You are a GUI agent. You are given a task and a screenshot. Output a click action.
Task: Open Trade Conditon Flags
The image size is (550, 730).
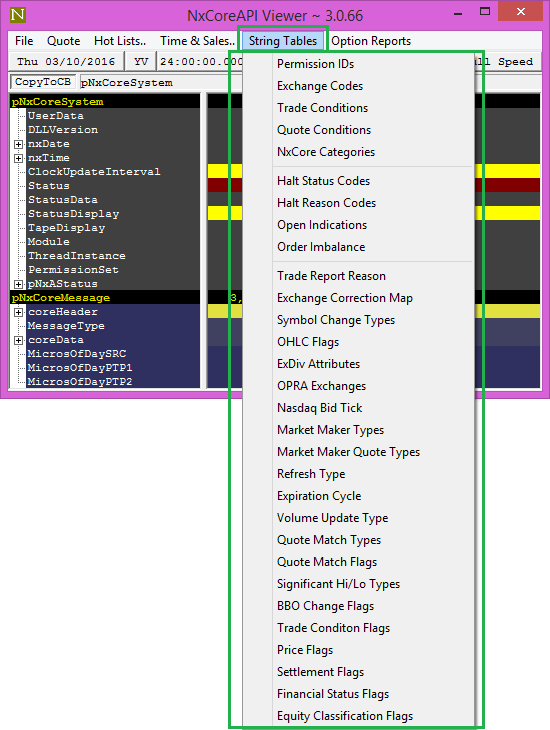[x=333, y=628]
